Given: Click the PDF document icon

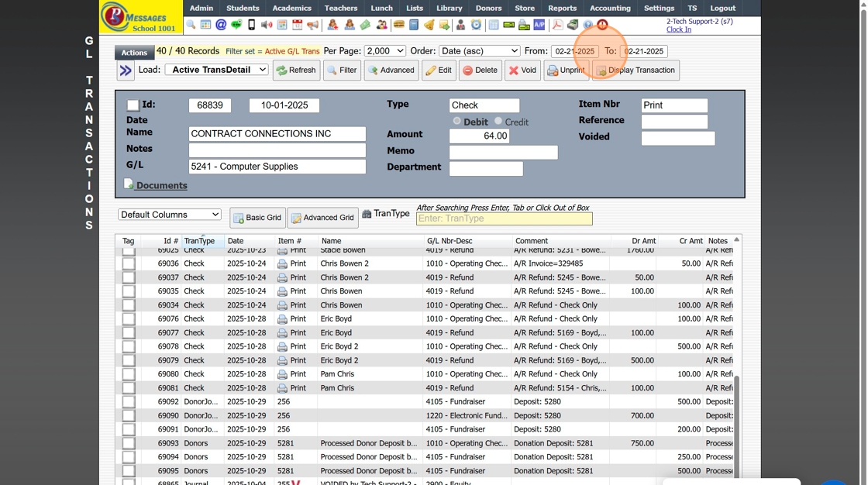Looking at the screenshot, I should pos(557,25).
